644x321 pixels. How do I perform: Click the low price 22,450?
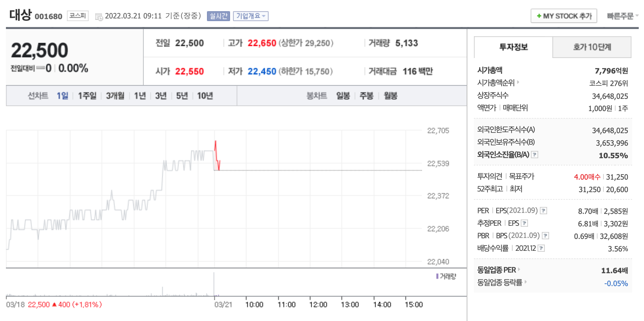tap(262, 72)
